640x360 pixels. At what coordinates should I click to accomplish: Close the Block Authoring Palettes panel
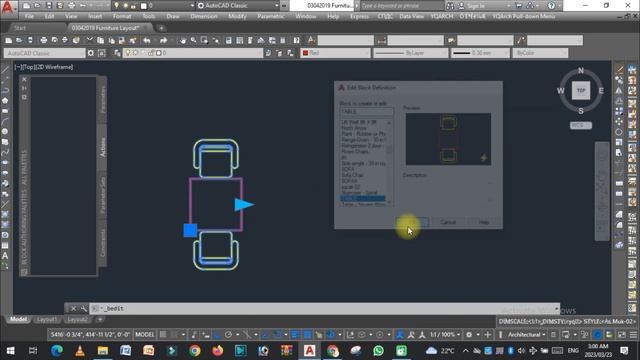point(24,79)
